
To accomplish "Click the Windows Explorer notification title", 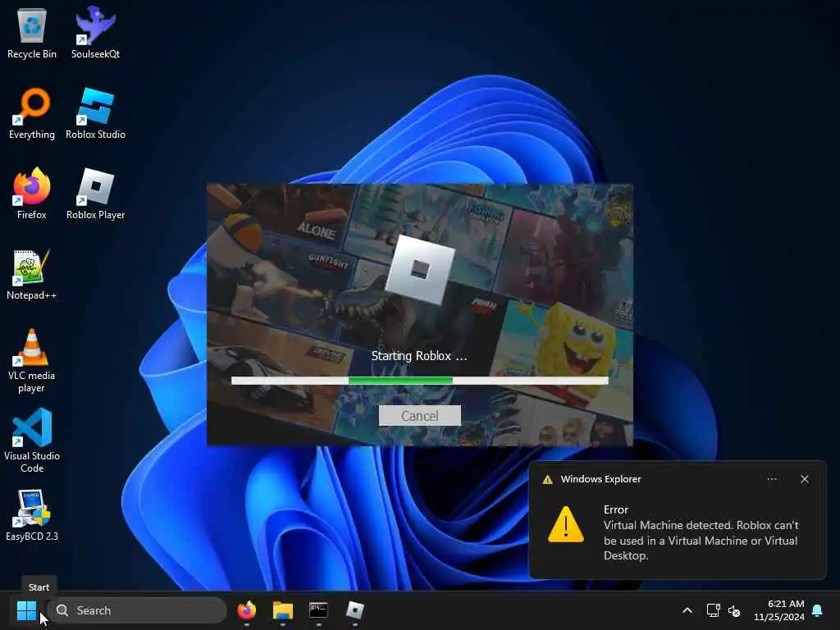I will pos(600,479).
